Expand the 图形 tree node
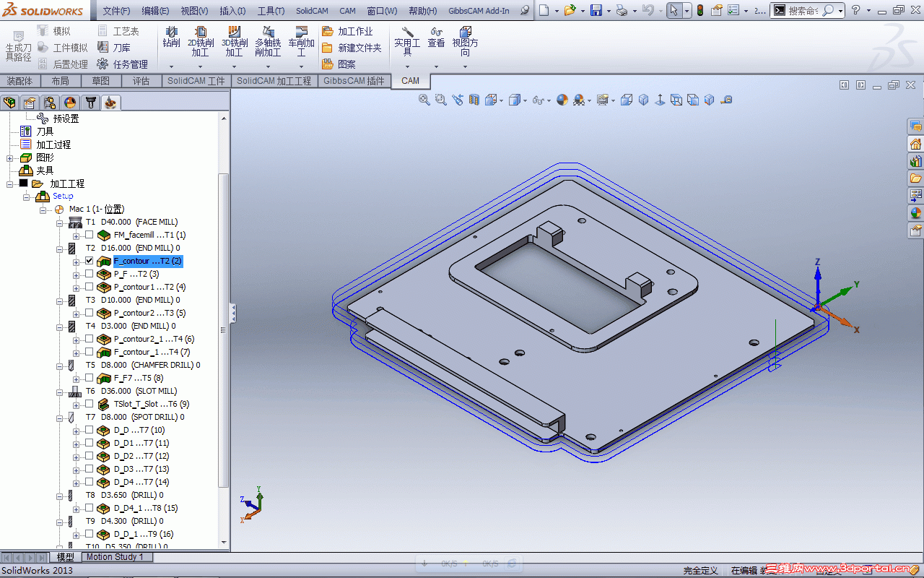 click(x=9, y=158)
